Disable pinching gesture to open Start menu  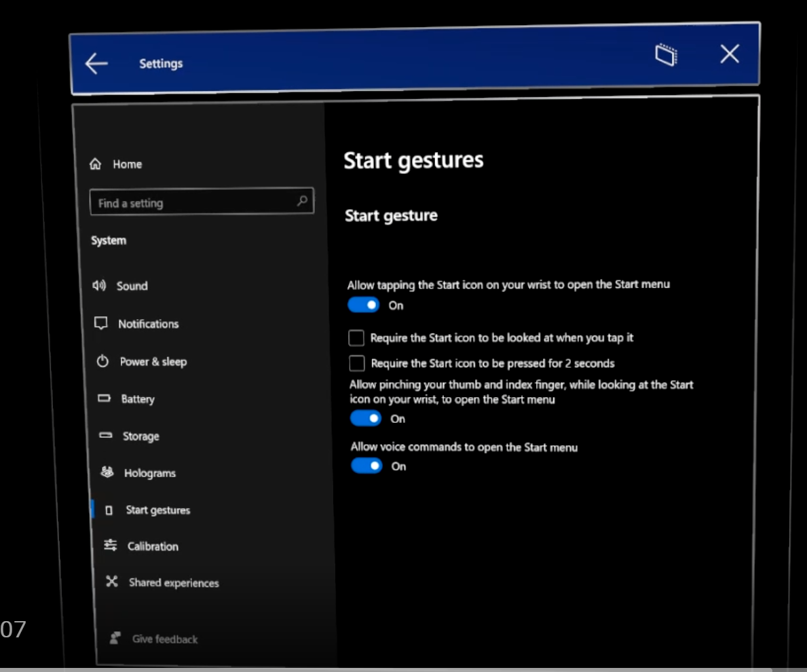[366, 419]
